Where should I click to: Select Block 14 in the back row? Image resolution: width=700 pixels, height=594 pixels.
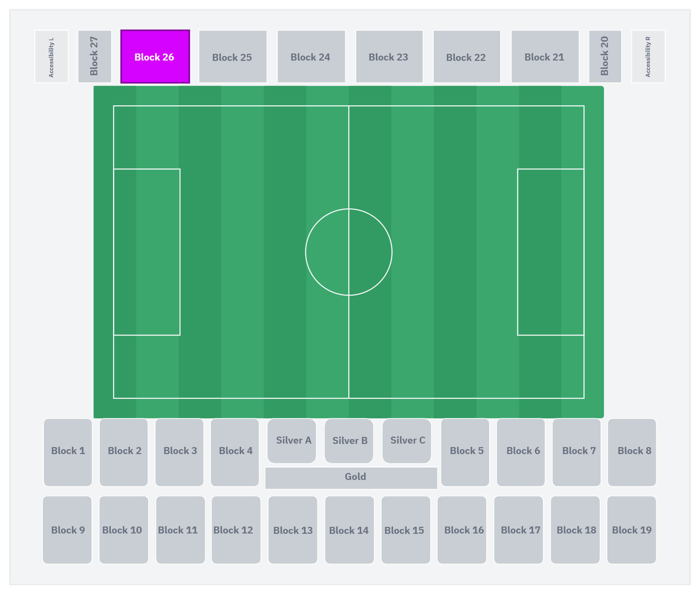pos(350,530)
